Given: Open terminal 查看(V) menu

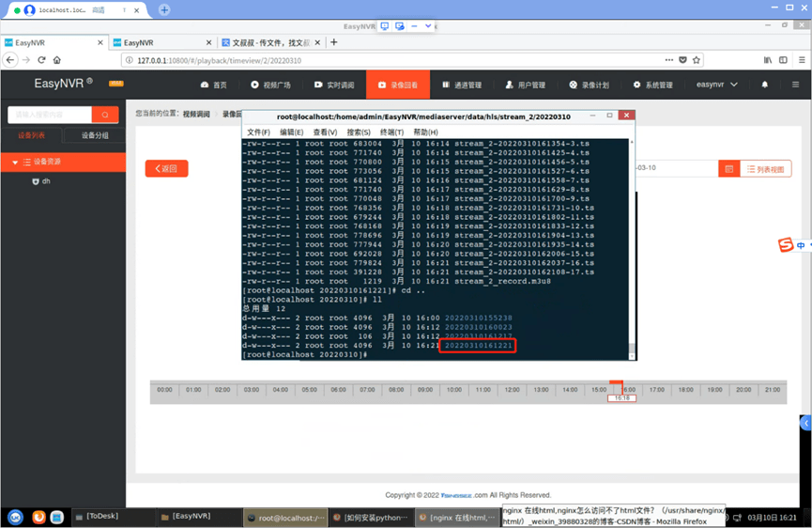Looking at the screenshot, I should [325, 132].
